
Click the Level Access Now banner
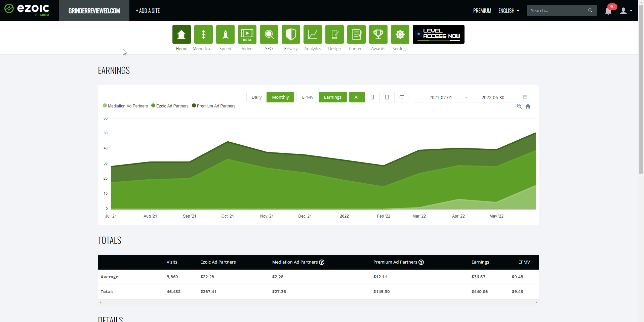coord(439,34)
